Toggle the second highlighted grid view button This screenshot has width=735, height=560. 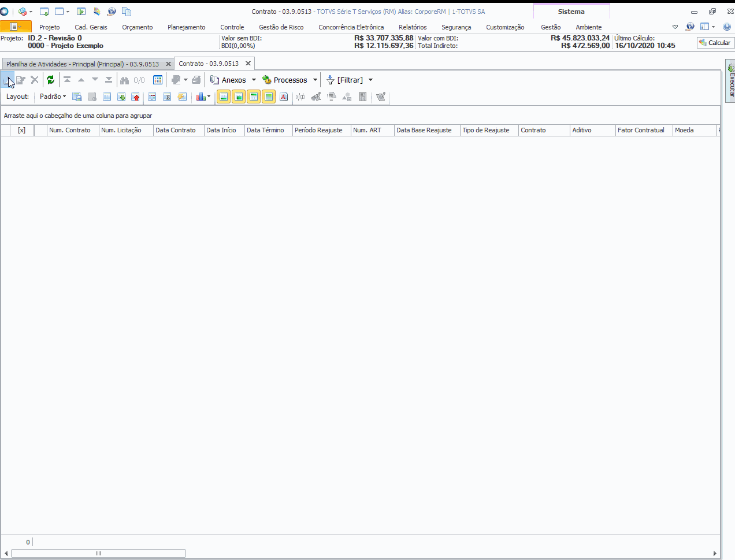[x=239, y=97]
